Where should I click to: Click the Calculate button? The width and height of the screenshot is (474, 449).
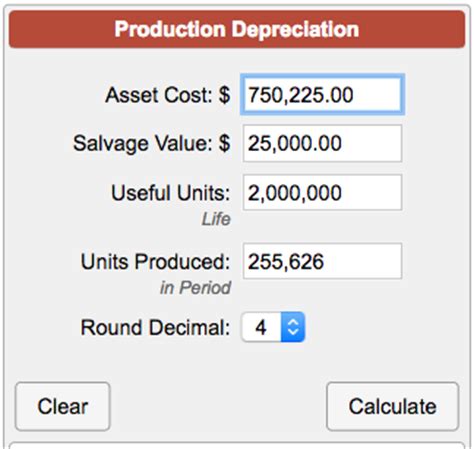pyautogui.click(x=393, y=406)
